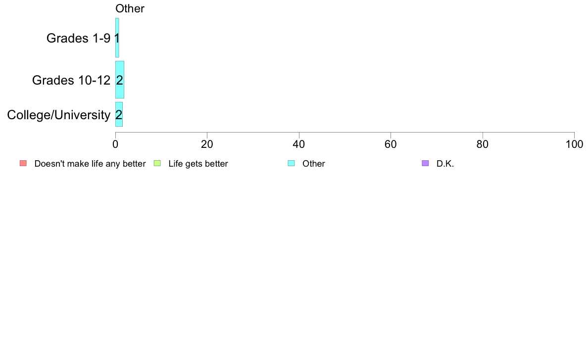Screen dimensions: 588x364
Task: Click the Doesn't make life any better legend text
Action: point(90,164)
